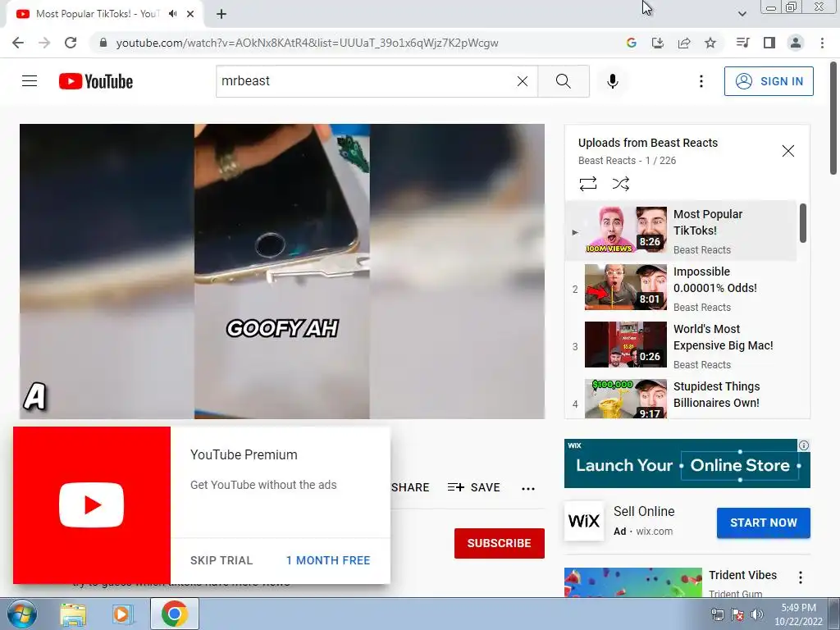Viewport: 840px width, 630px height.
Task: Open options for Trident Vibes ad
Action: [801, 577]
